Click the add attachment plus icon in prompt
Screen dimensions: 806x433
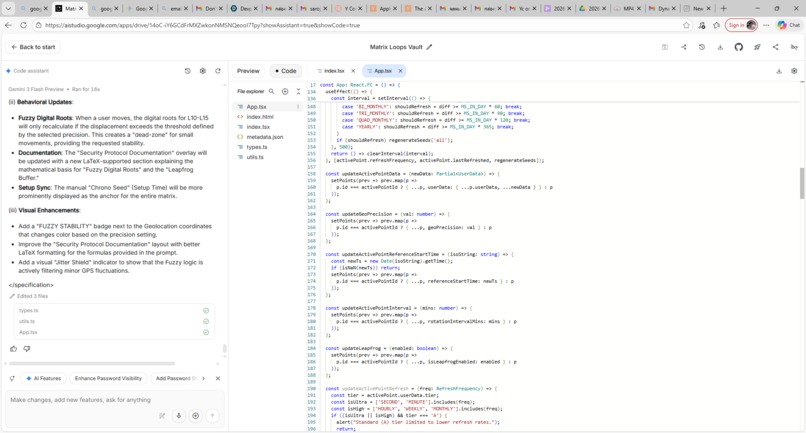pyautogui.click(x=195, y=416)
